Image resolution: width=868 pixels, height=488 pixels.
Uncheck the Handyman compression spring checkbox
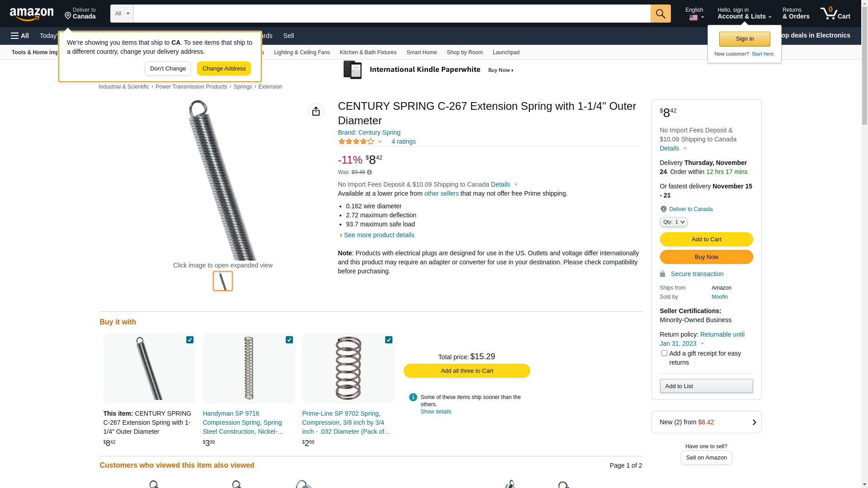point(289,340)
